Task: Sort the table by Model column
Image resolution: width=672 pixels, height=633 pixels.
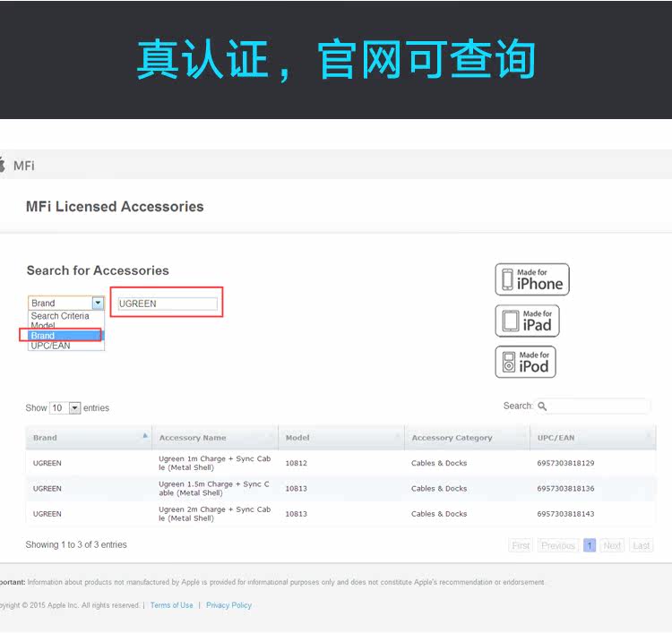Action: (341, 438)
